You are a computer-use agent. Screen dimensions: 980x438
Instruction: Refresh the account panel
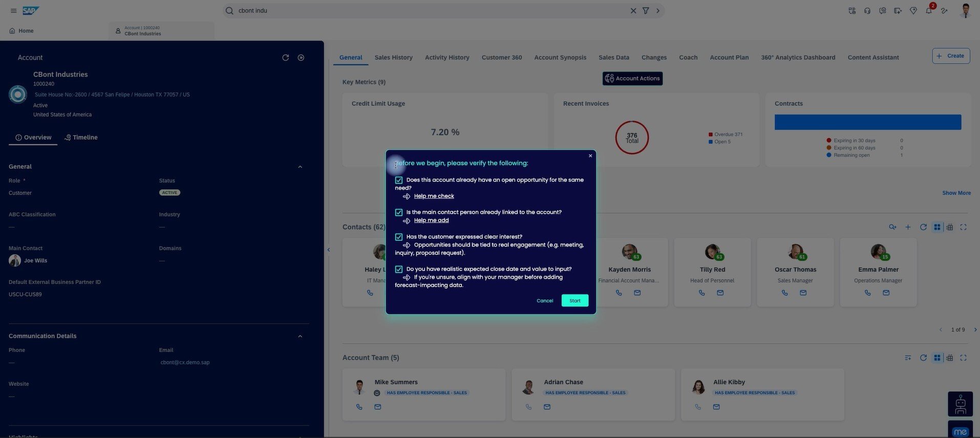pos(285,58)
